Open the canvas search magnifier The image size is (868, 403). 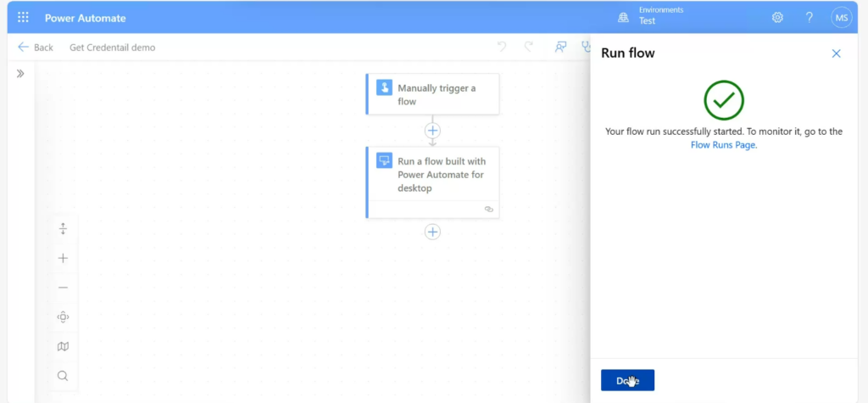tap(63, 376)
